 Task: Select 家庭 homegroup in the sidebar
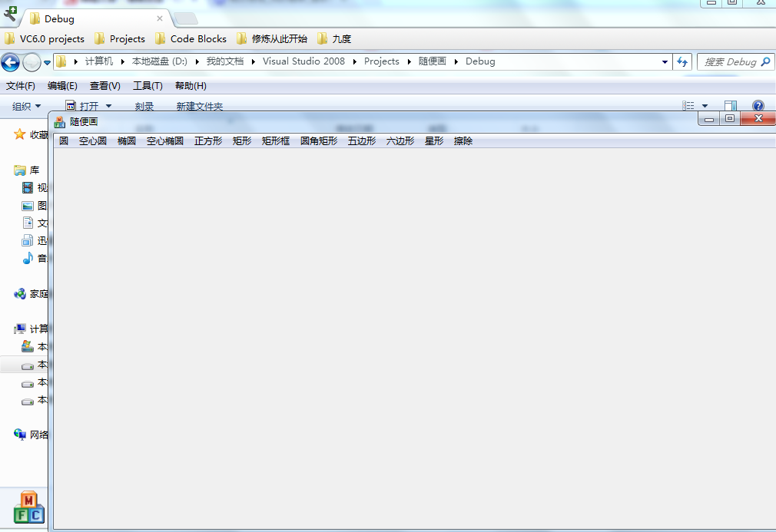[31, 294]
